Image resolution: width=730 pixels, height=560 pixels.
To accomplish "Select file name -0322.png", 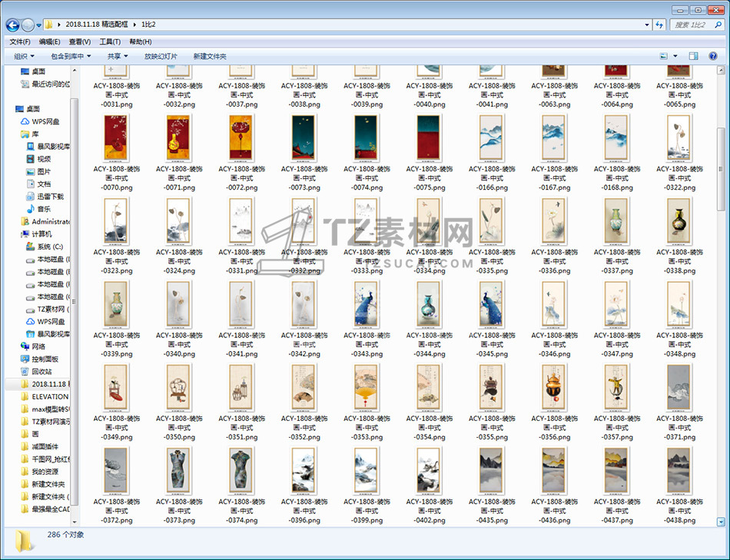I will pos(680,178).
